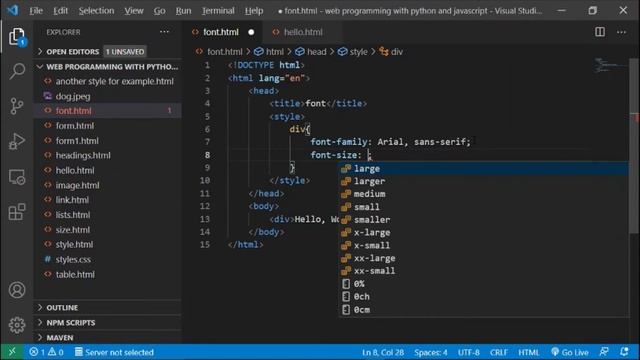The height and width of the screenshot is (360, 640).
Task: Click the Go Live button
Action: pyautogui.click(x=569, y=352)
